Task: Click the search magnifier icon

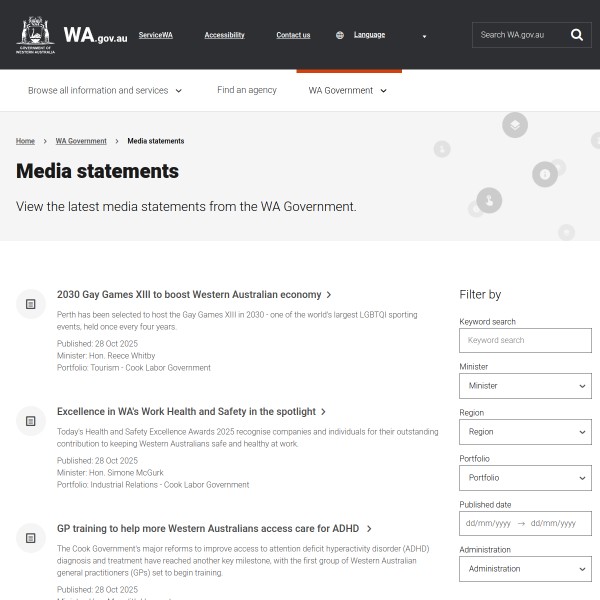Action: [577, 35]
